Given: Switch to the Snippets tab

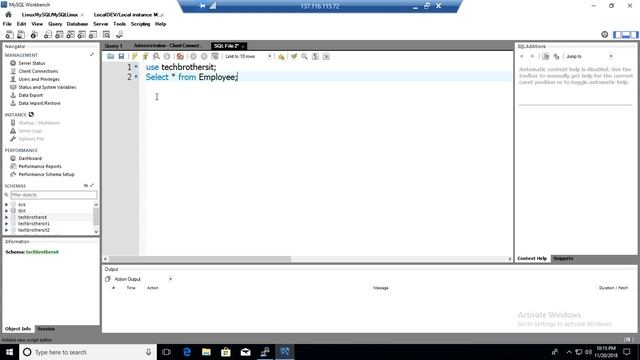Looking at the screenshot, I should [x=563, y=259].
